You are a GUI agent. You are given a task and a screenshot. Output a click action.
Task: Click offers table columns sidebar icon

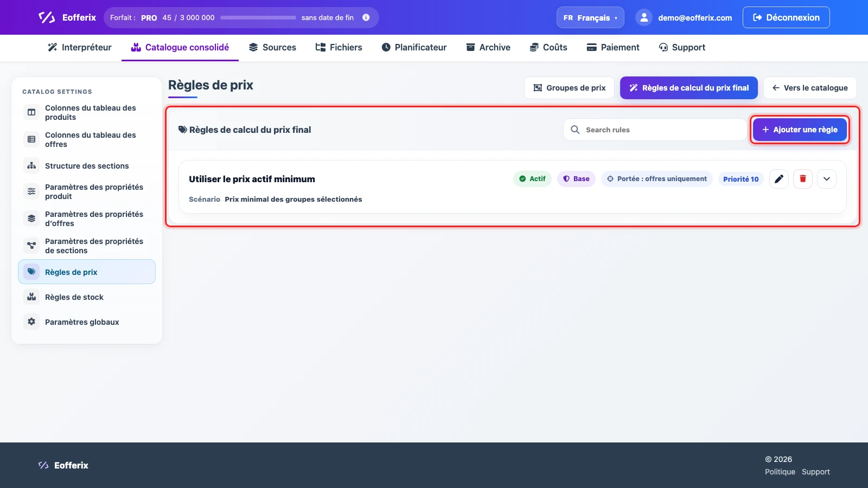(31, 139)
